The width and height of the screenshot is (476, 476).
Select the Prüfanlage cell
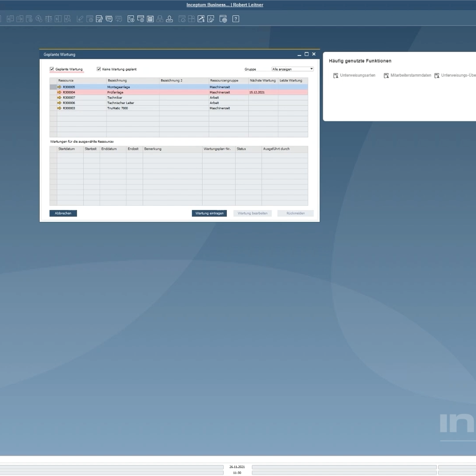133,92
